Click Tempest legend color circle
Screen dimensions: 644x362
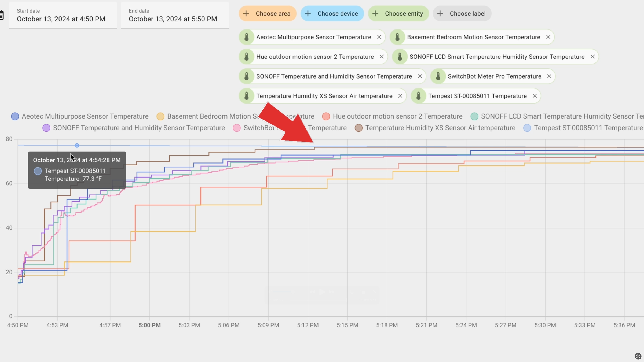tap(527, 128)
